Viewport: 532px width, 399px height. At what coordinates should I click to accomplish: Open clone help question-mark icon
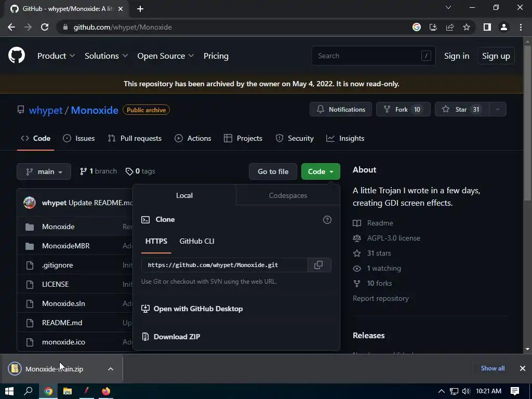pos(327,220)
